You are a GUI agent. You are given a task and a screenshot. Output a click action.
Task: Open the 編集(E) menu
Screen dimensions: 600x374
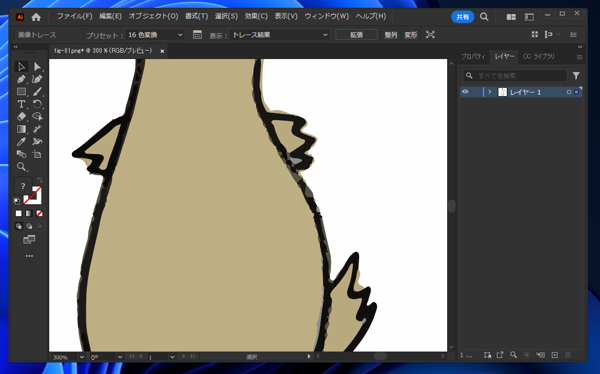point(110,16)
